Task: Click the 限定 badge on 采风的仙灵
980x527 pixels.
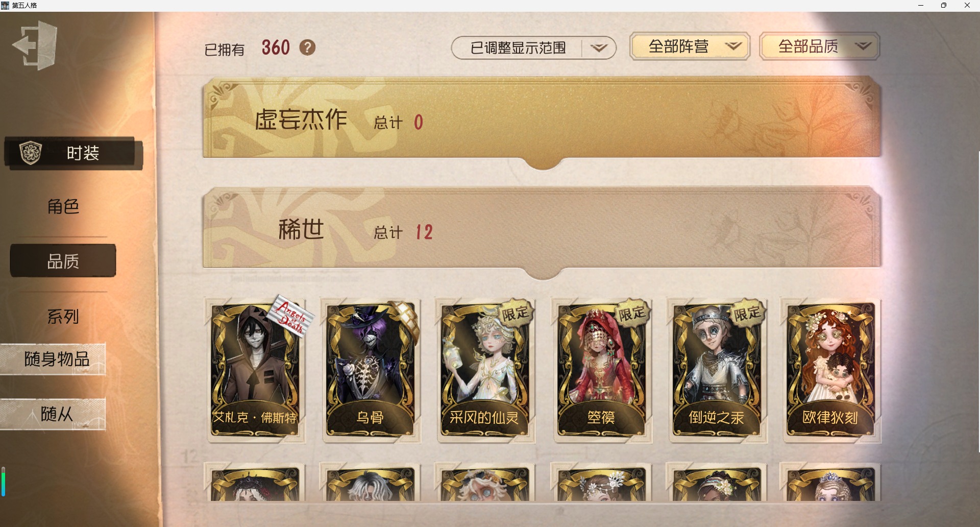Action: (514, 313)
